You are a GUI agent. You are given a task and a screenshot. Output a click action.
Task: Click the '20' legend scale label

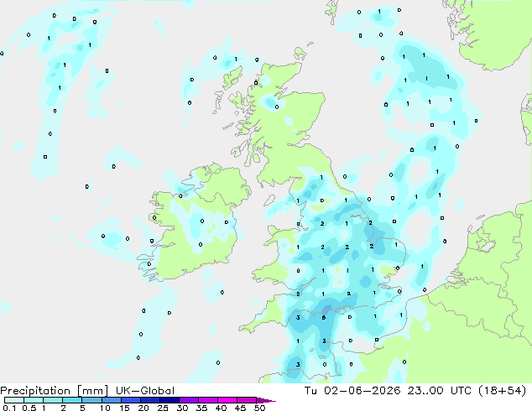click(143, 408)
